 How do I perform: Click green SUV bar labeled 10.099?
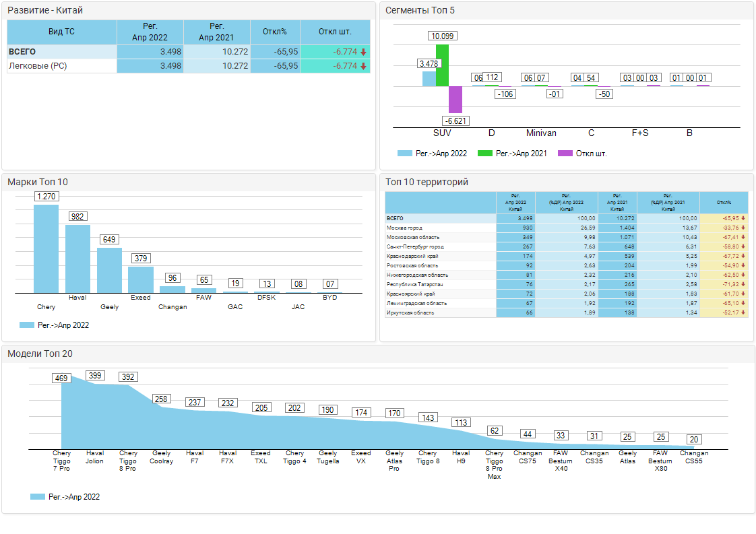pyautogui.click(x=442, y=65)
